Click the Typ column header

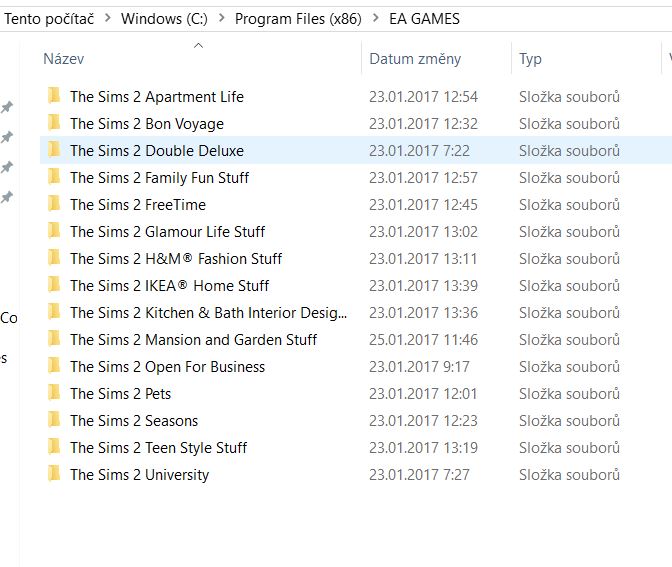point(530,59)
